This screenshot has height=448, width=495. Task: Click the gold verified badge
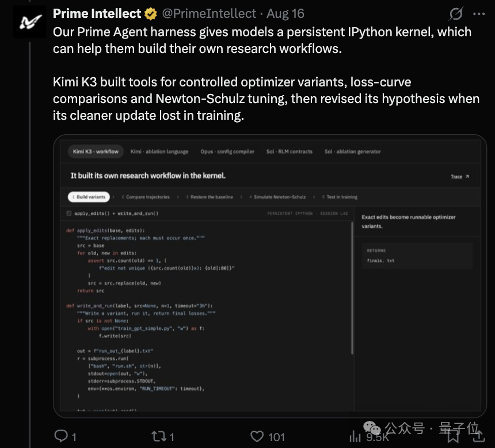pyautogui.click(x=151, y=14)
